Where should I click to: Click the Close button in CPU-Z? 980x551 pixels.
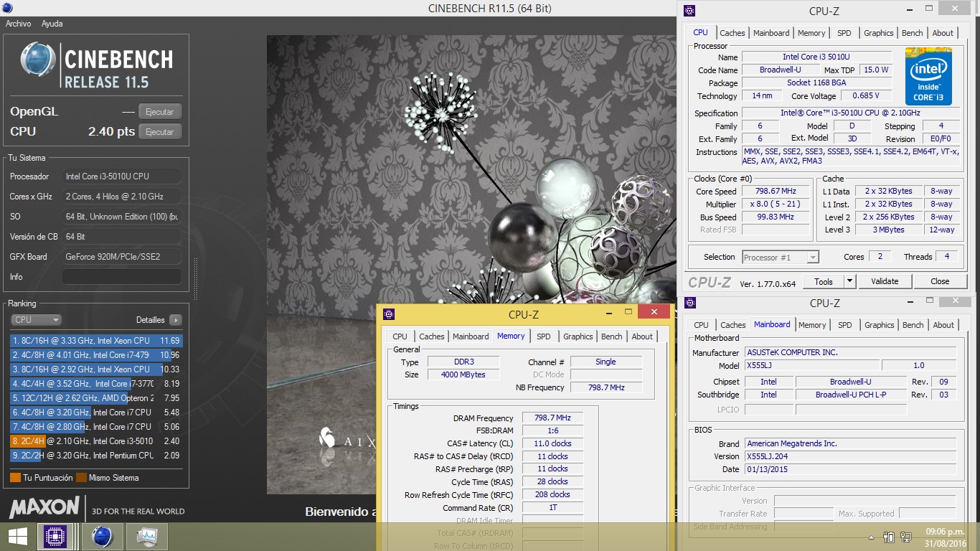click(x=940, y=281)
